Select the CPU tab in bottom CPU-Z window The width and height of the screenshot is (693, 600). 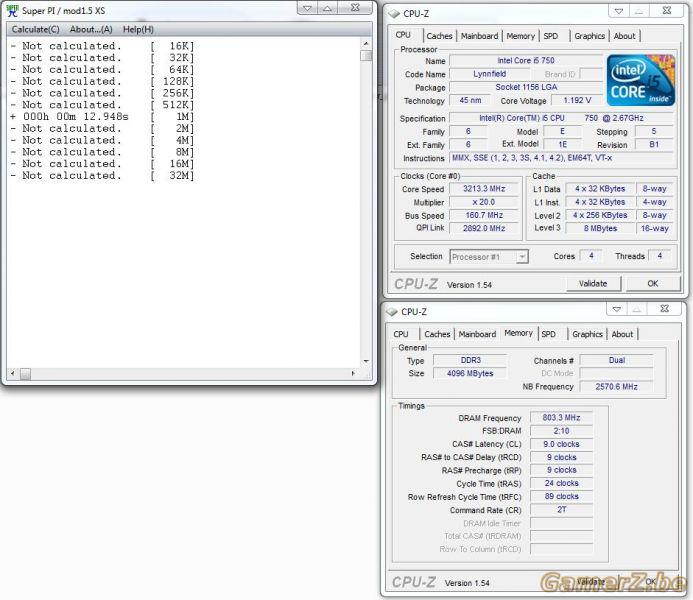point(401,334)
